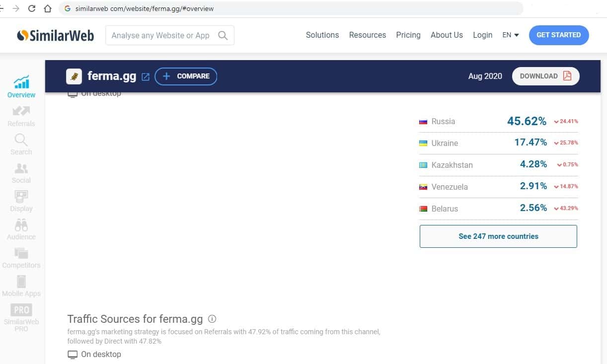Click the Kazakhstan flag icon
607x364 pixels.
(423, 165)
